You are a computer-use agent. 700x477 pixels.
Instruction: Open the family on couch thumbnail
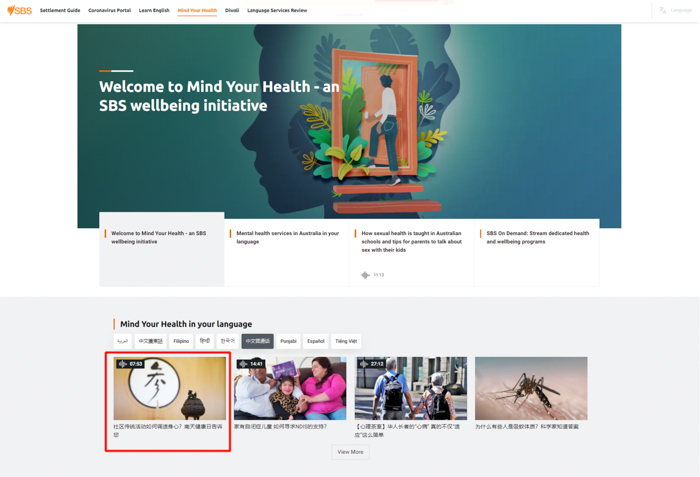290,388
